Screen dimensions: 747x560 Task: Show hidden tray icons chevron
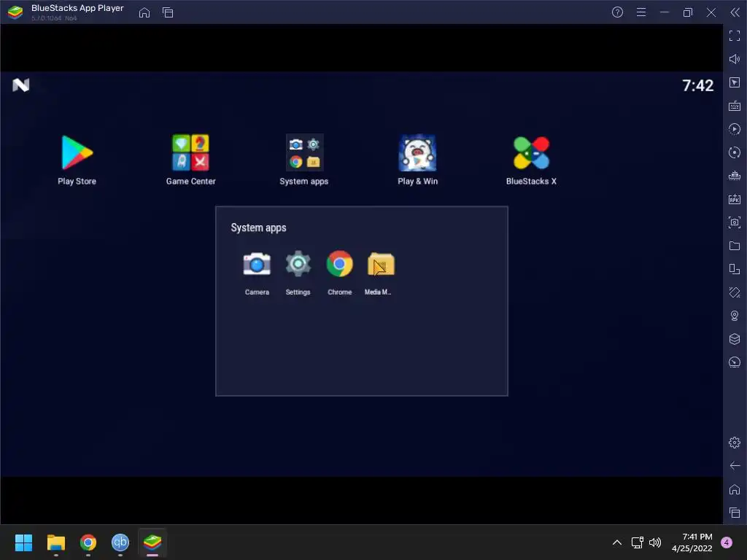click(x=617, y=542)
